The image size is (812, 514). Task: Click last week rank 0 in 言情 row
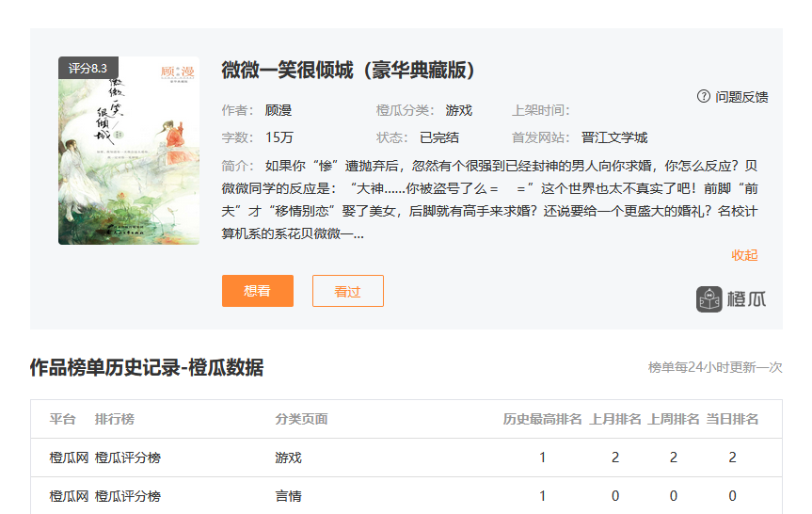point(673,496)
